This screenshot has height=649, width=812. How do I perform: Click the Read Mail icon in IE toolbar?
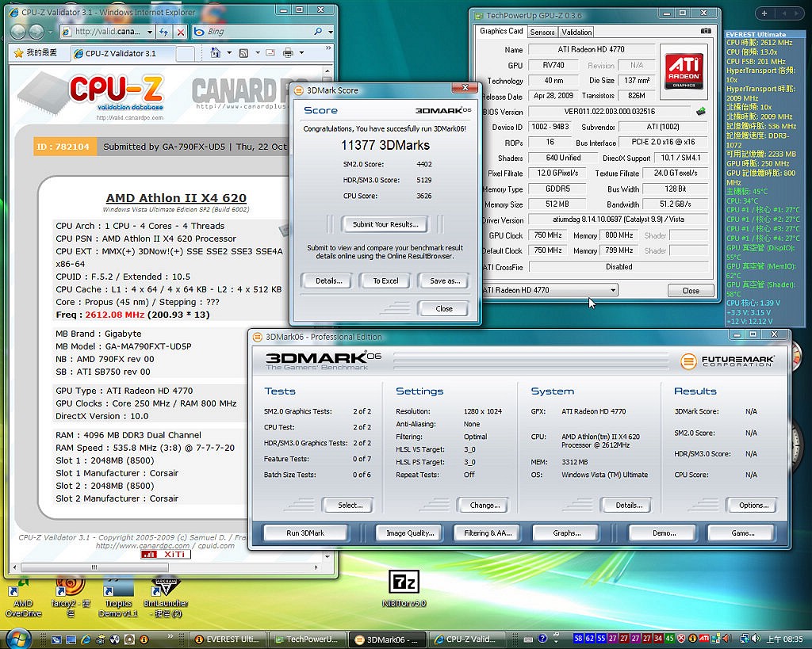coord(270,53)
